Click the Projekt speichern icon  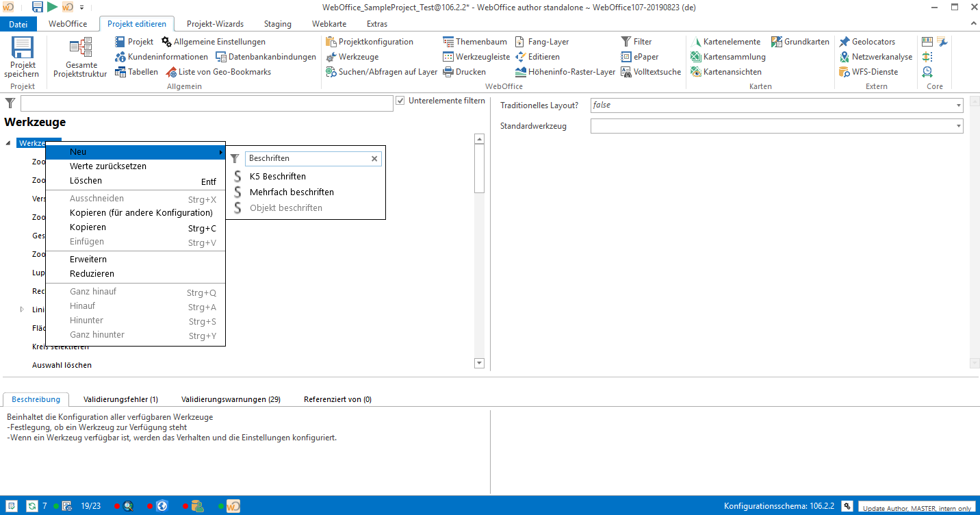pos(22,50)
